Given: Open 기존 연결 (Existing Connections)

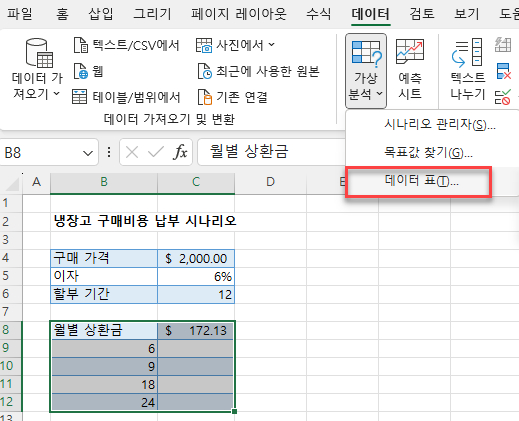Looking at the screenshot, I should pos(233,97).
